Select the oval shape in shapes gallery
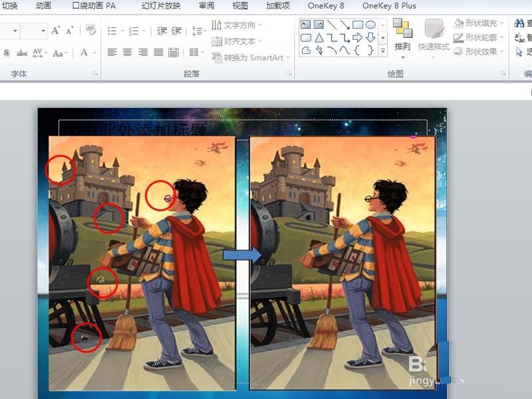This screenshot has width=532, height=399. [x=370, y=25]
